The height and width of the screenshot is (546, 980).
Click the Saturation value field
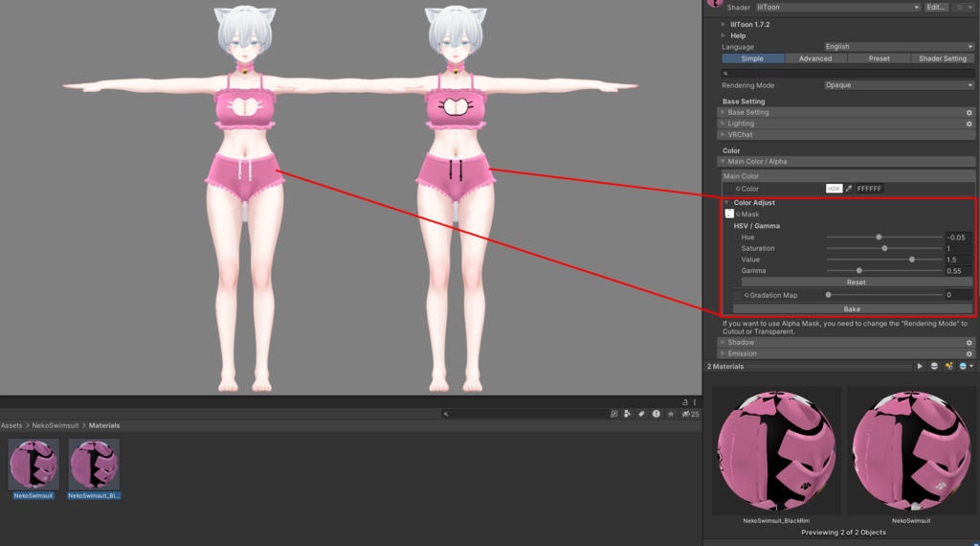[x=959, y=248]
